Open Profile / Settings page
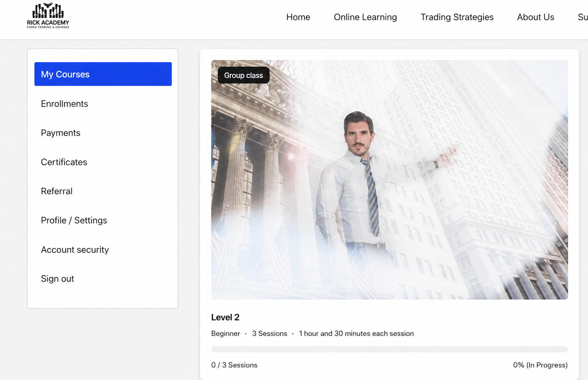Viewport: 588px width, 380px height. pyautogui.click(x=74, y=220)
